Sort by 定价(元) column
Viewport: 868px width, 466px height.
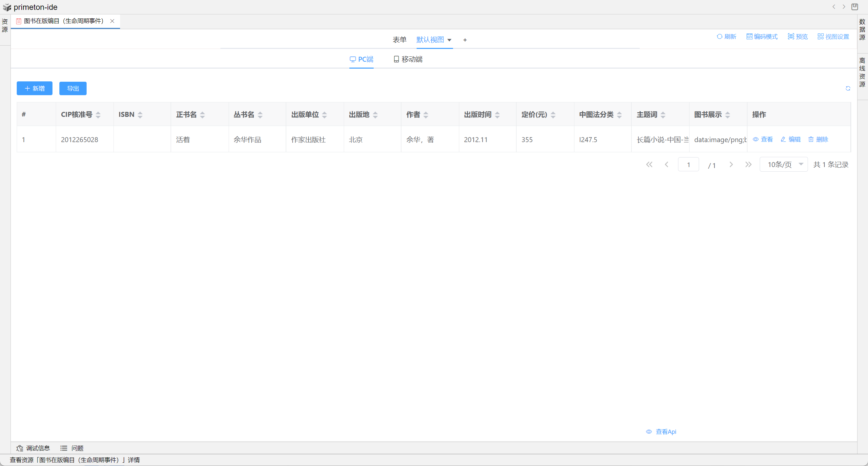point(553,115)
